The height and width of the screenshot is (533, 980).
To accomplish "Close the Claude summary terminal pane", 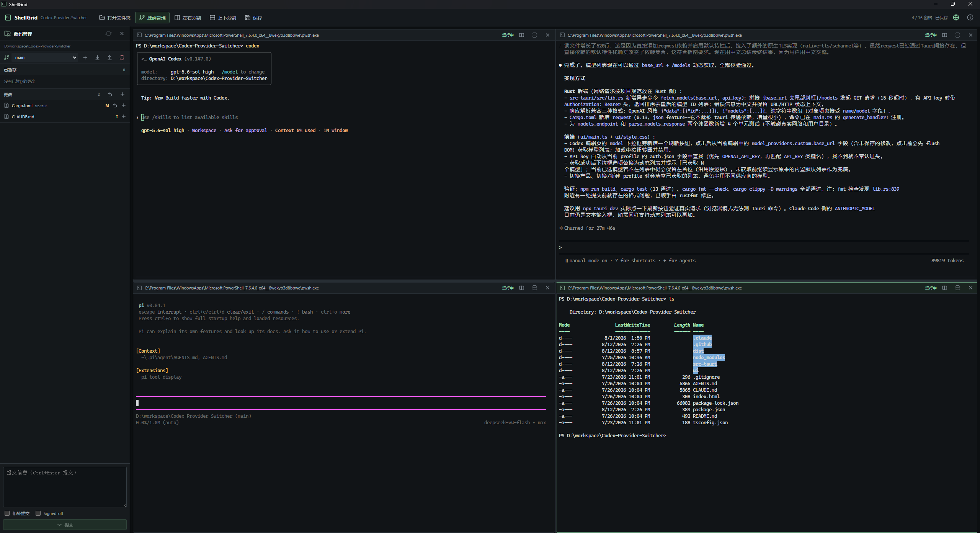I will point(970,35).
